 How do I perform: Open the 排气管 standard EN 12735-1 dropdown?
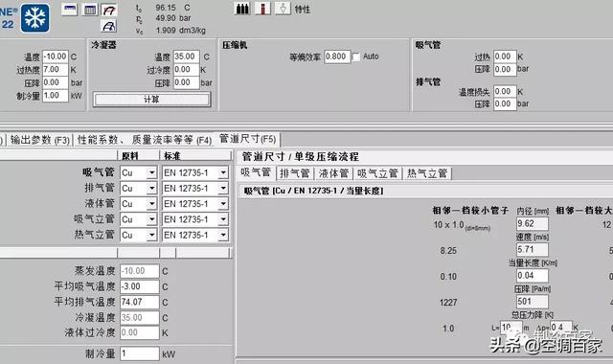[223, 188]
